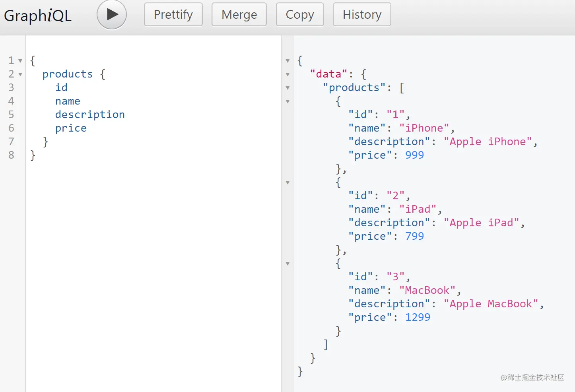Click the 'name' field in query editor
Screen dimensions: 575x392
pyautogui.click(x=68, y=101)
